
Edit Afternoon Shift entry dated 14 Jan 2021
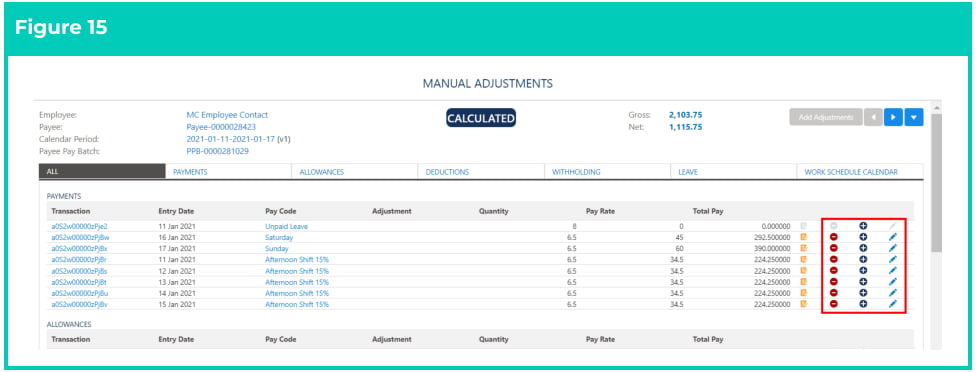pyautogui.click(x=893, y=293)
